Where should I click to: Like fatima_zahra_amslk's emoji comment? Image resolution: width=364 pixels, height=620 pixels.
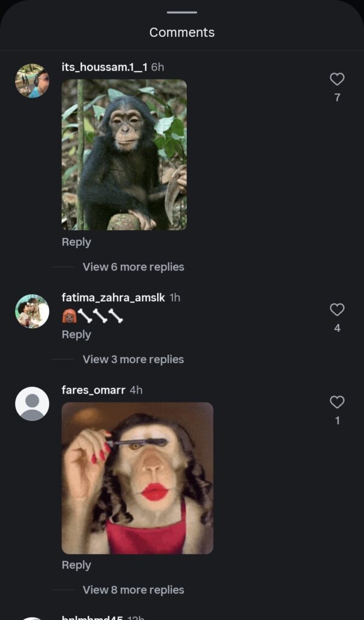point(337,309)
